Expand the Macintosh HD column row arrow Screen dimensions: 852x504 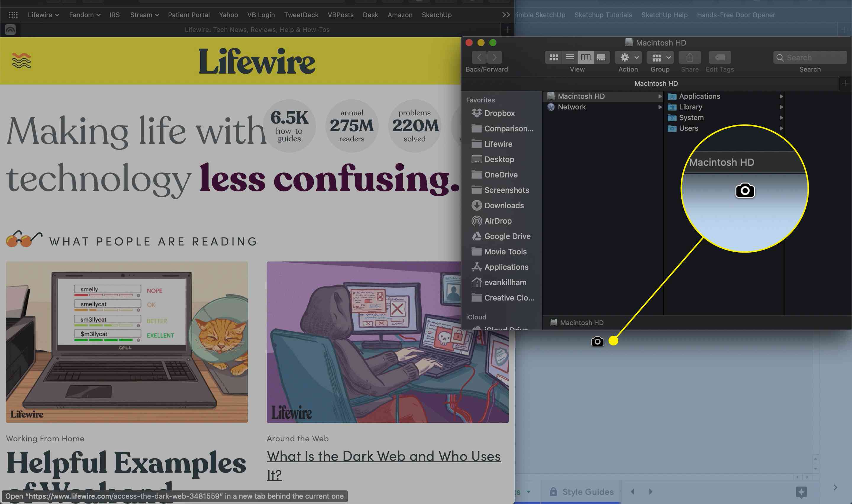(x=660, y=96)
